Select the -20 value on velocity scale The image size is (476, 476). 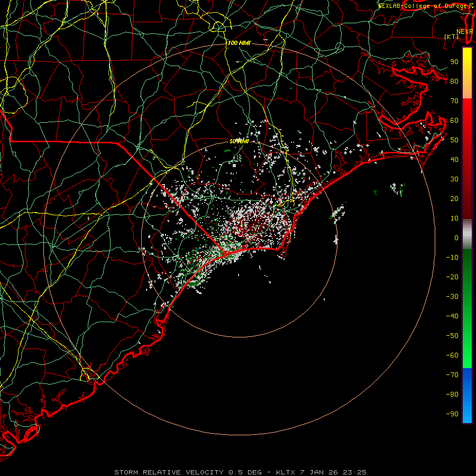(452, 277)
